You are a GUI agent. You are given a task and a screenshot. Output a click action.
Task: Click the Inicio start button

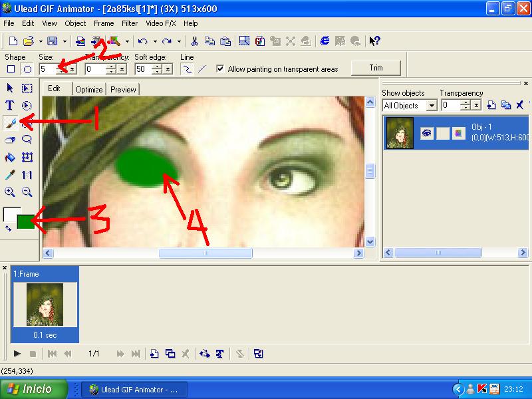pyautogui.click(x=33, y=389)
